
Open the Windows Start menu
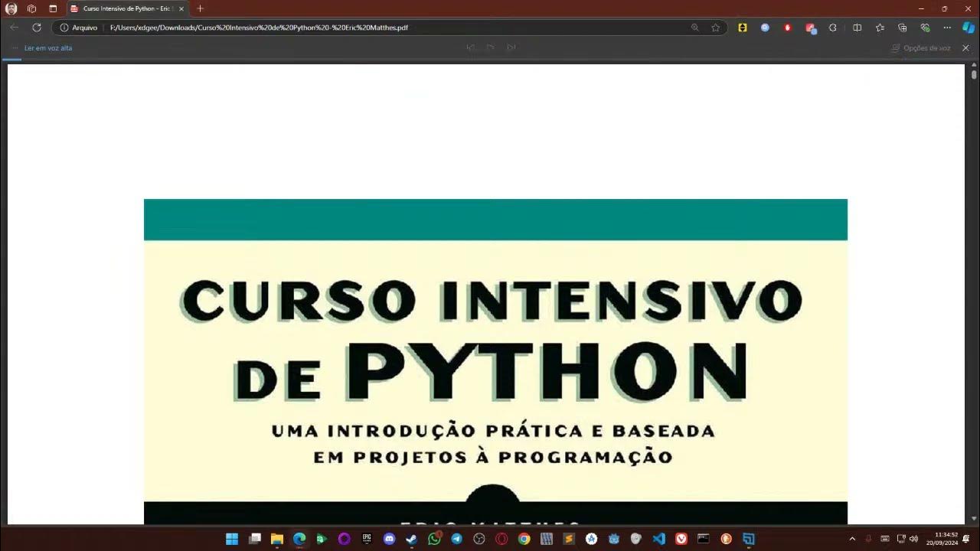(x=232, y=539)
